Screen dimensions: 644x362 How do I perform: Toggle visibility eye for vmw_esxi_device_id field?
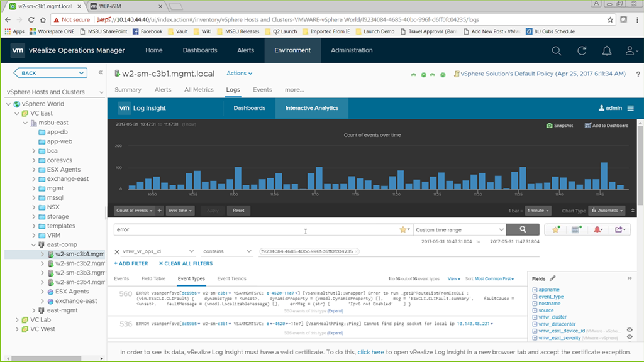[630, 330]
